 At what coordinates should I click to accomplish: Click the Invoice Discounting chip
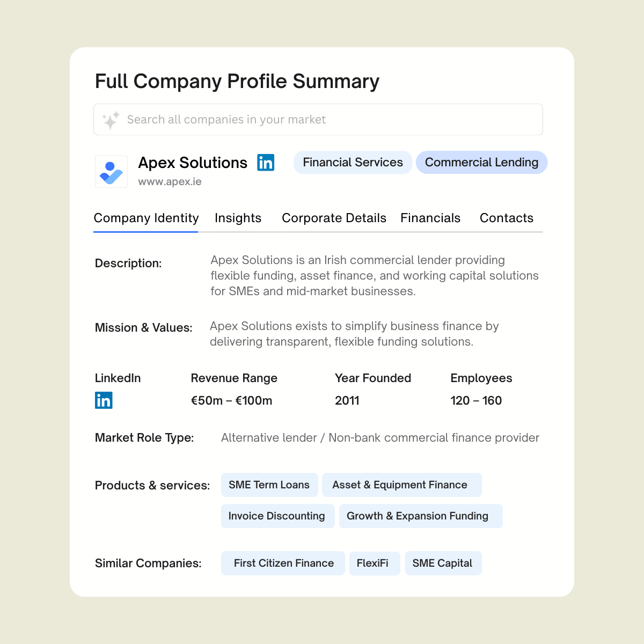click(276, 516)
